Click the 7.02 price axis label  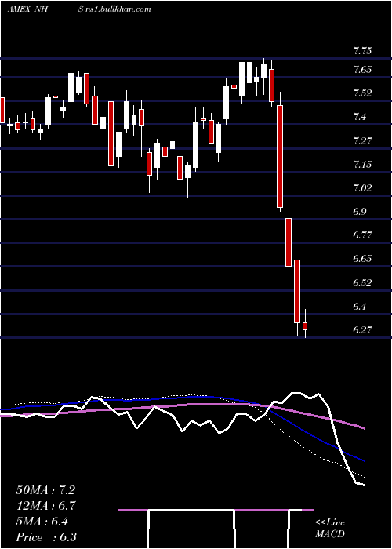point(362,188)
